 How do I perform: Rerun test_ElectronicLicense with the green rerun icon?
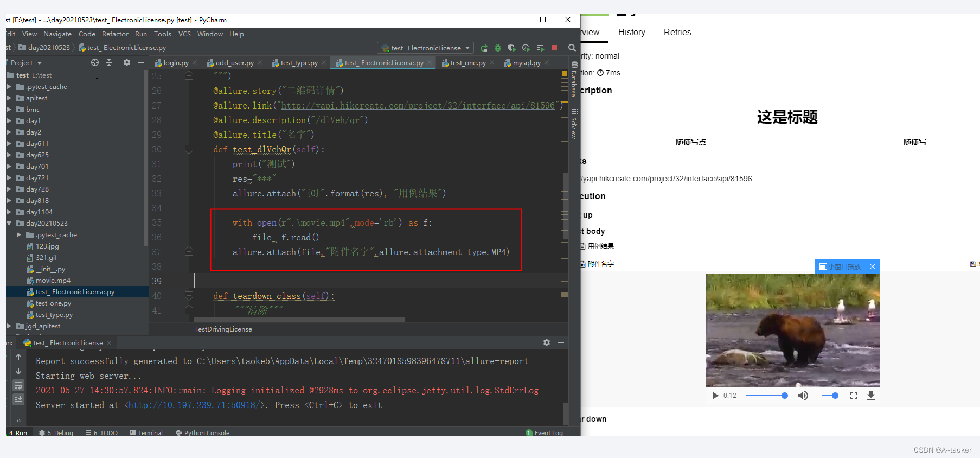pos(484,48)
